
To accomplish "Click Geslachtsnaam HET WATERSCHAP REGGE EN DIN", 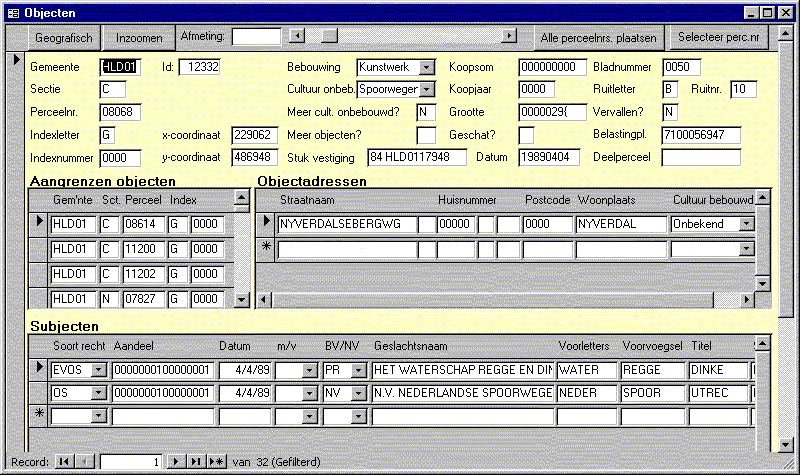I will (x=462, y=370).
